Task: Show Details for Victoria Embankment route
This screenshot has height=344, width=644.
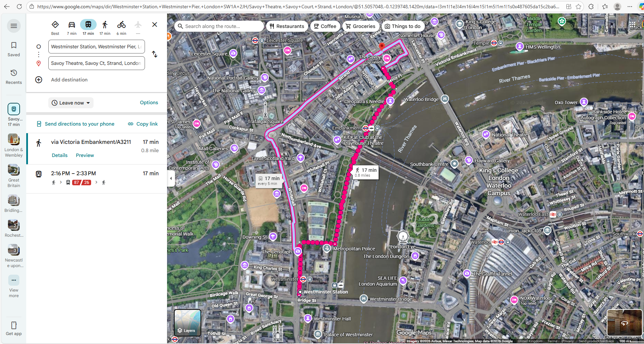Action: tap(60, 155)
